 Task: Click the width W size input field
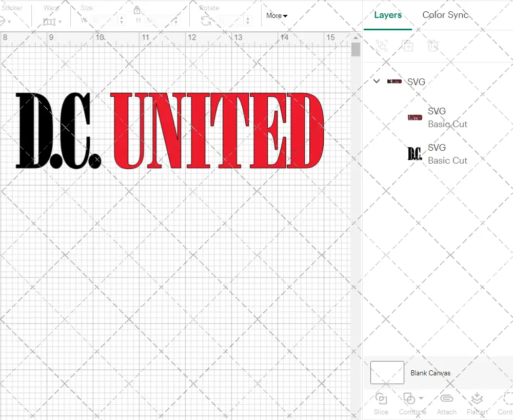pyautogui.click(x=103, y=21)
